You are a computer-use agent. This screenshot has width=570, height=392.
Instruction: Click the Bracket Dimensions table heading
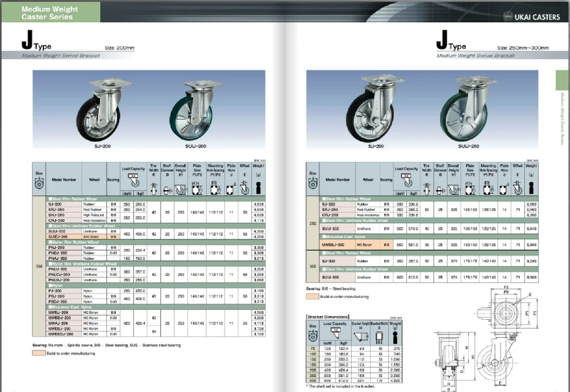click(328, 316)
